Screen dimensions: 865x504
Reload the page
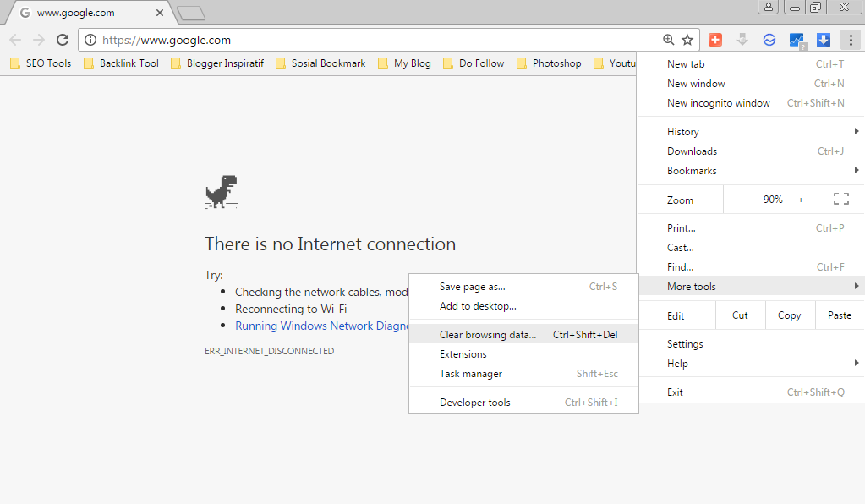(62, 39)
